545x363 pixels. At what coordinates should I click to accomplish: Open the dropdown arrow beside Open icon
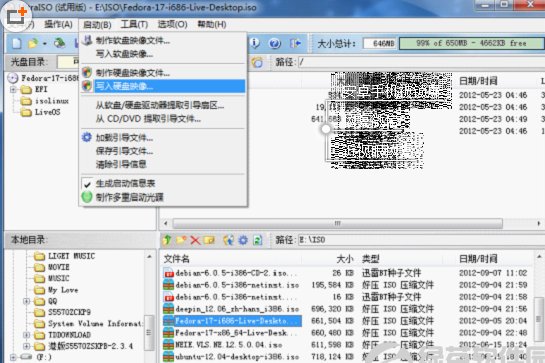point(44,44)
